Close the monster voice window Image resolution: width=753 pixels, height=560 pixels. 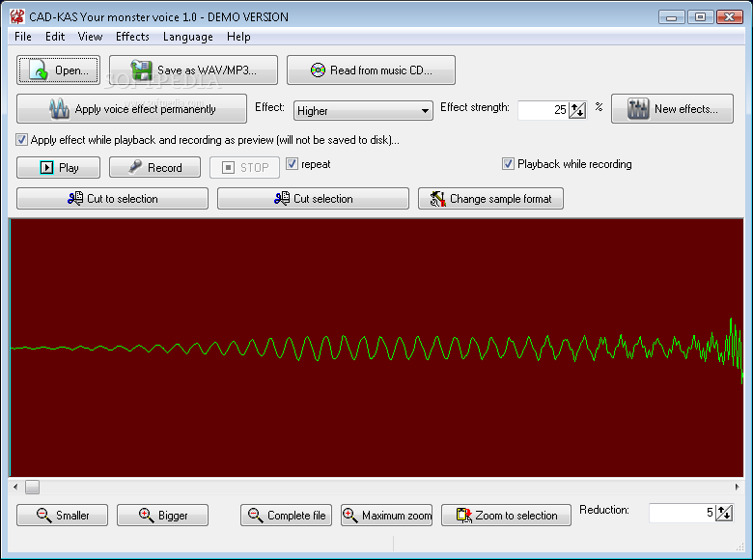coord(730,17)
